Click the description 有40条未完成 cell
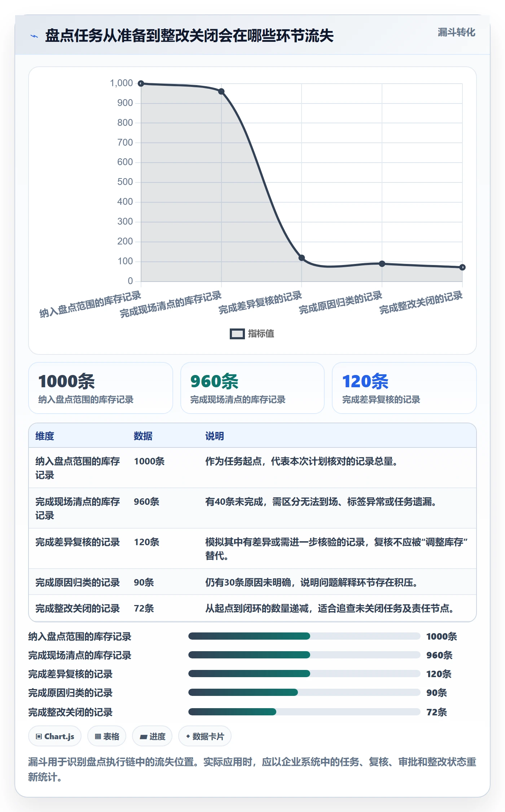Viewport: 505px width, 812px height. click(321, 502)
